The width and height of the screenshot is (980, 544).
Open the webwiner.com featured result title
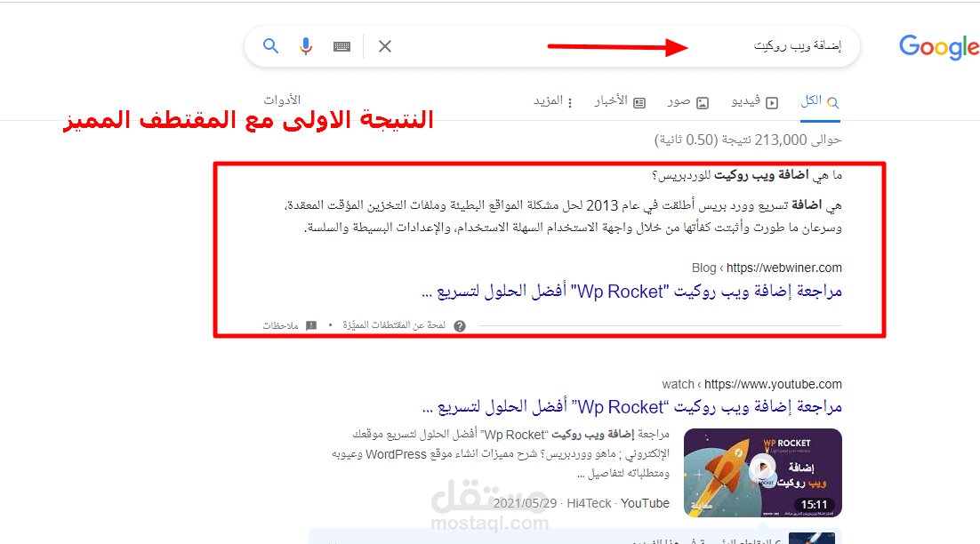coord(632,292)
